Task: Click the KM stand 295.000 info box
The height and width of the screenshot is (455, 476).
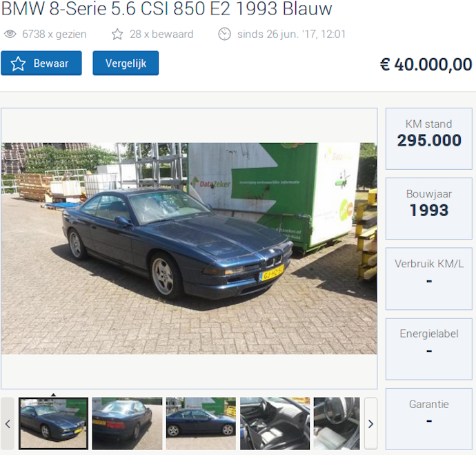Action: pos(429,139)
